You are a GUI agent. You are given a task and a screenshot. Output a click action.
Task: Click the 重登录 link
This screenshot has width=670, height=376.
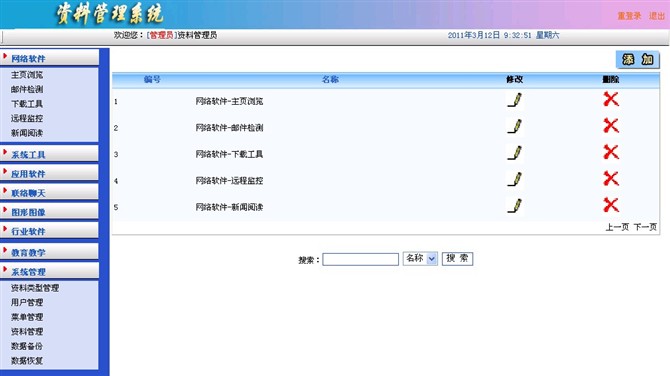(x=629, y=16)
